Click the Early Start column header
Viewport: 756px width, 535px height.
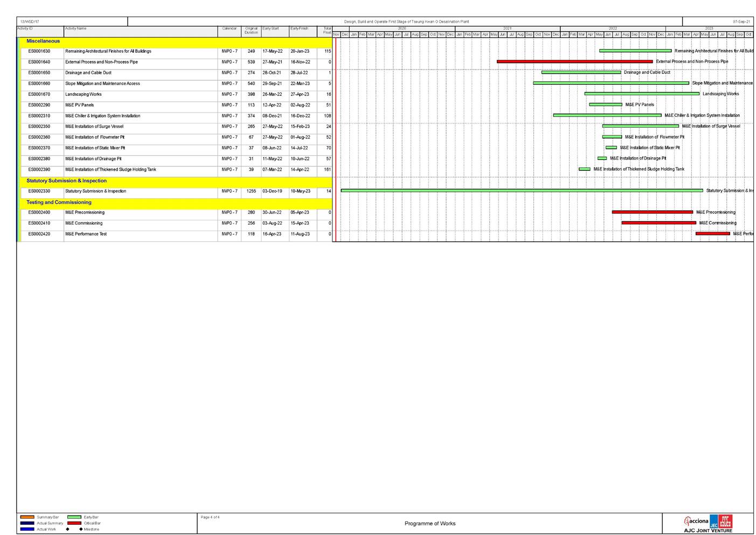pos(271,29)
